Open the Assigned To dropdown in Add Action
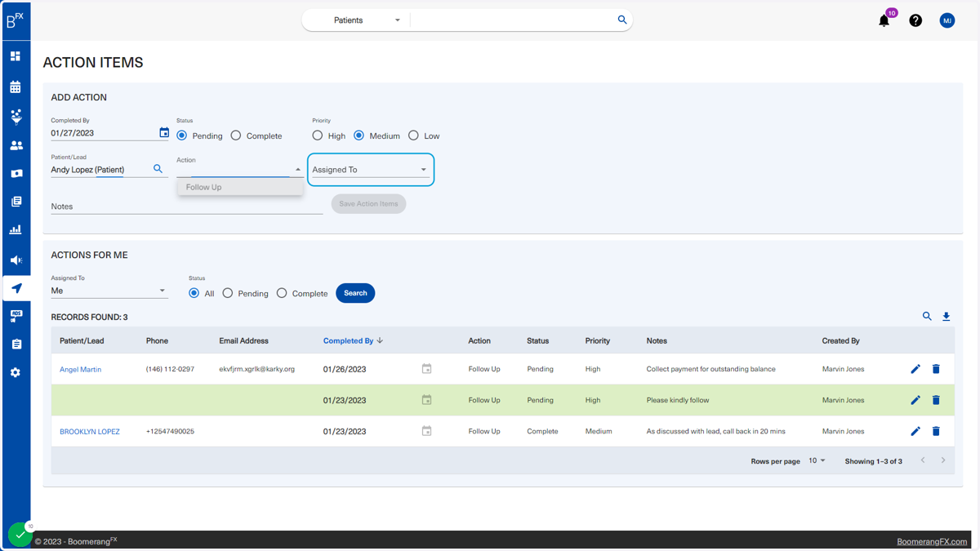Image resolution: width=980 pixels, height=551 pixels. (x=370, y=170)
